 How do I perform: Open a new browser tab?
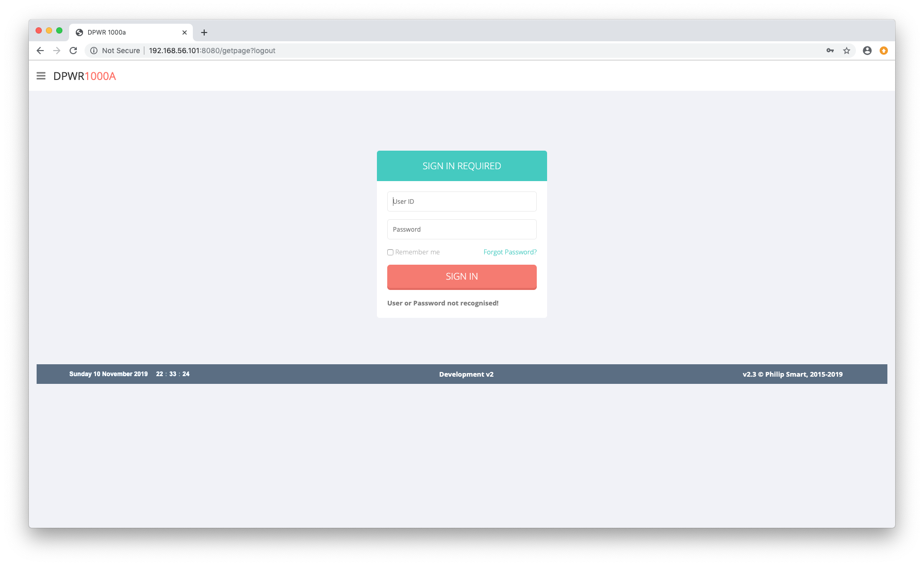point(204,33)
